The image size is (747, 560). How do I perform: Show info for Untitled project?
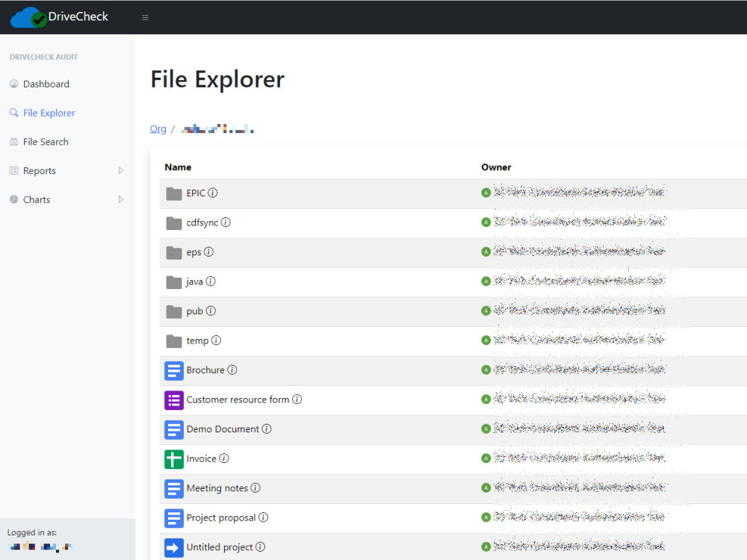point(260,547)
